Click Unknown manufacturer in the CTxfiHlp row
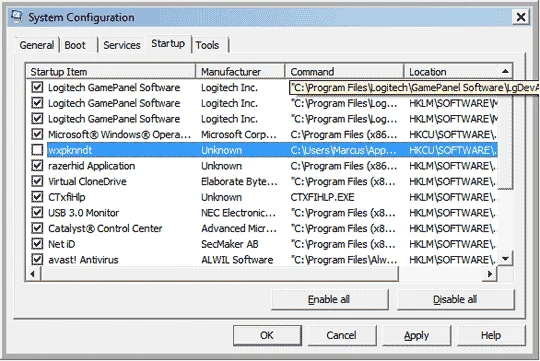540x361 pixels. 221,197
